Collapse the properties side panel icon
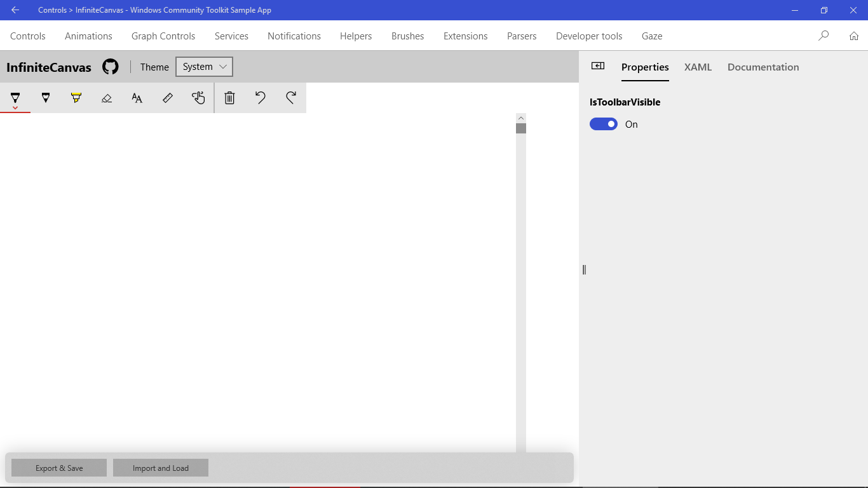Viewport: 868px width, 488px height. click(x=598, y=66)
